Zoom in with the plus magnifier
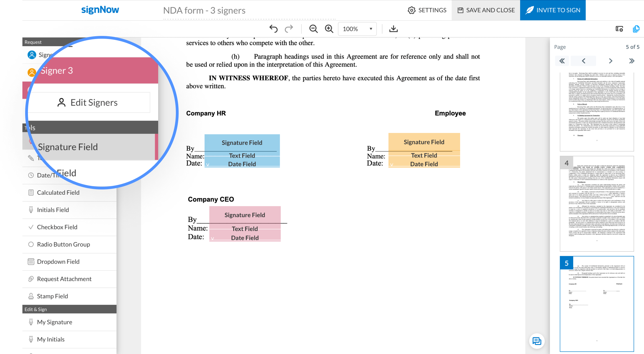Image resolution: width=644 pixels, height=354 pixels. point(329,29)
